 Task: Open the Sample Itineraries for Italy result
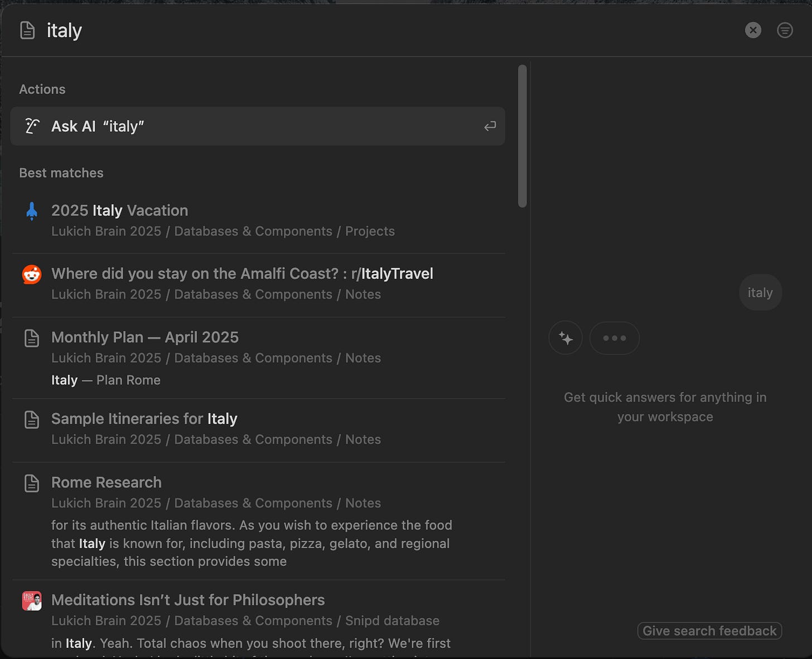click(x=258, y=430)
